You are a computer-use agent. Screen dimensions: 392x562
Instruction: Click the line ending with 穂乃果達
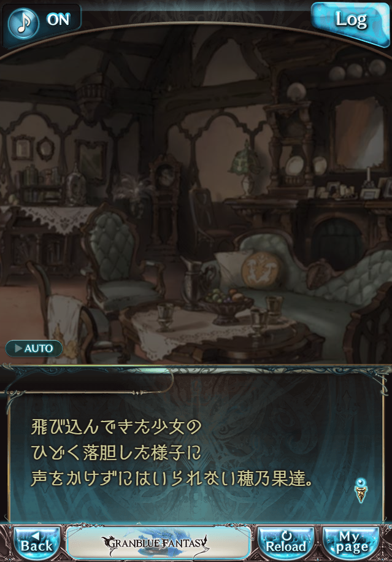tap(171, 478)
